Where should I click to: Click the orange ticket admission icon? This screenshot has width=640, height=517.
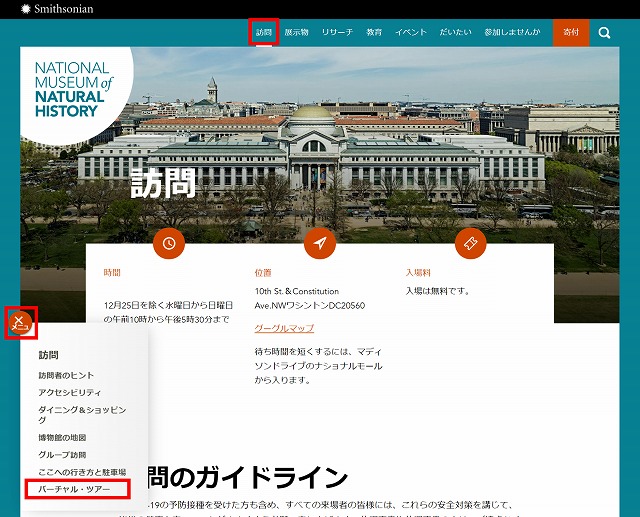pyautogui.click(x=471, y=243)
